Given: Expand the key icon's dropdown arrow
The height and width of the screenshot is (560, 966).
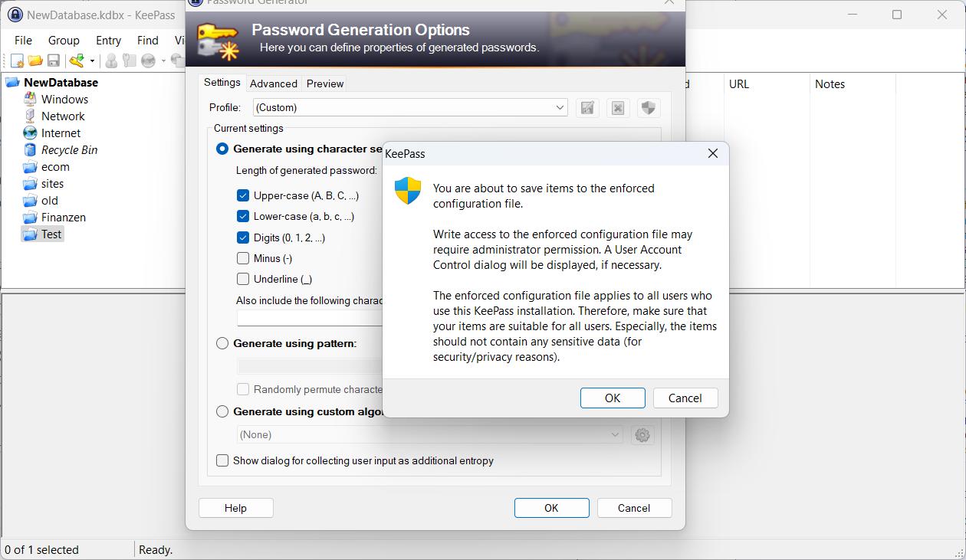Looking at the screenshot, I should click(x=92, y=60).
